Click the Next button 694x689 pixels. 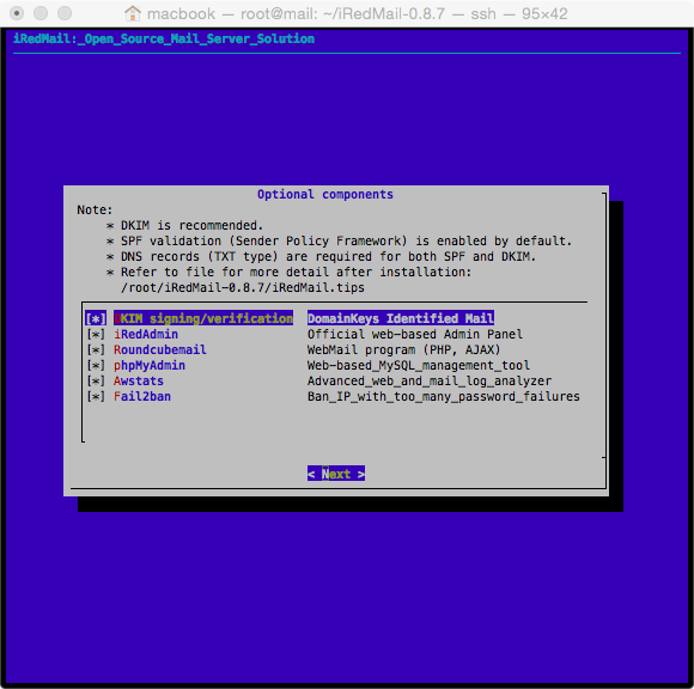[x=336, y=473]
